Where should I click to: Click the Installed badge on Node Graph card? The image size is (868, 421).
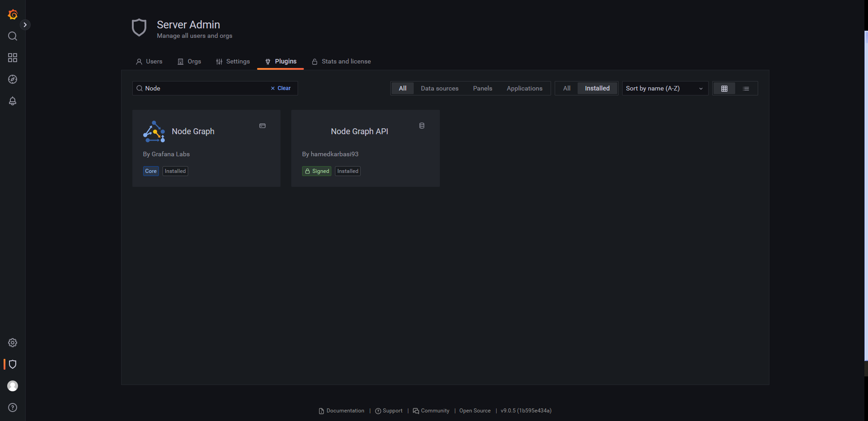click(175, 171)
